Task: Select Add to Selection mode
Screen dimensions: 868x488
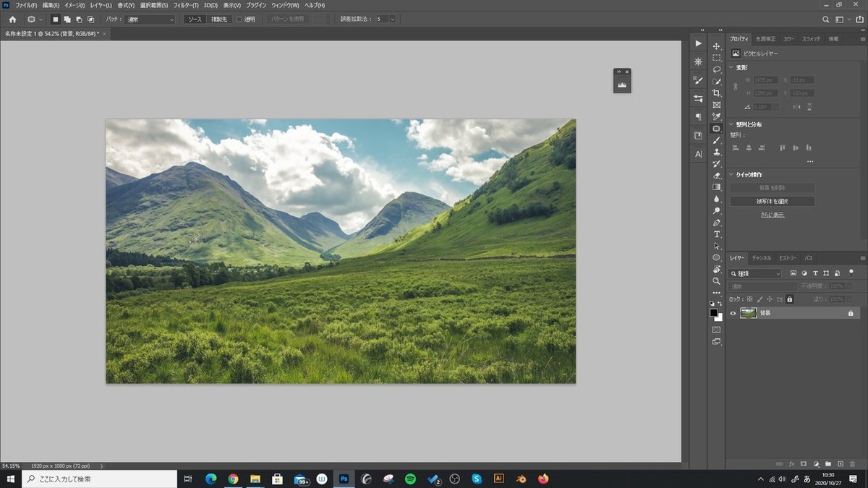Action: point(67,20)
